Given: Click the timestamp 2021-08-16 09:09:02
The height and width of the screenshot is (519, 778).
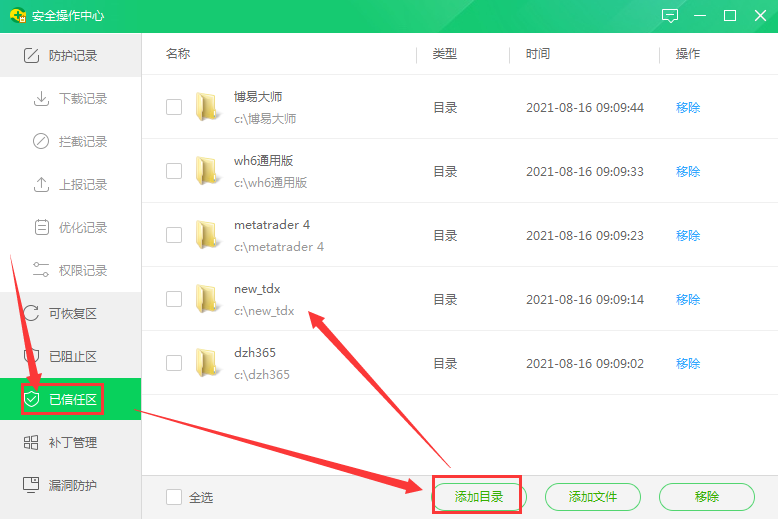Looking at the screenshot, I should (x=585, y=363).
